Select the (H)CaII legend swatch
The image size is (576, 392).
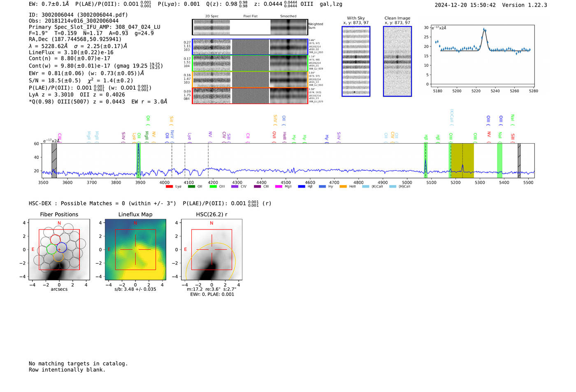tap(393, 187)
